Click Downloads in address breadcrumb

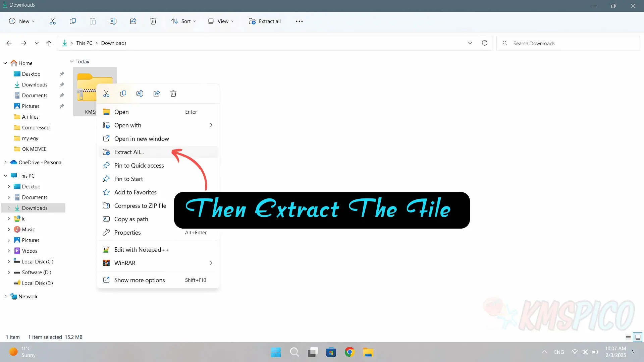coord(114,43)
